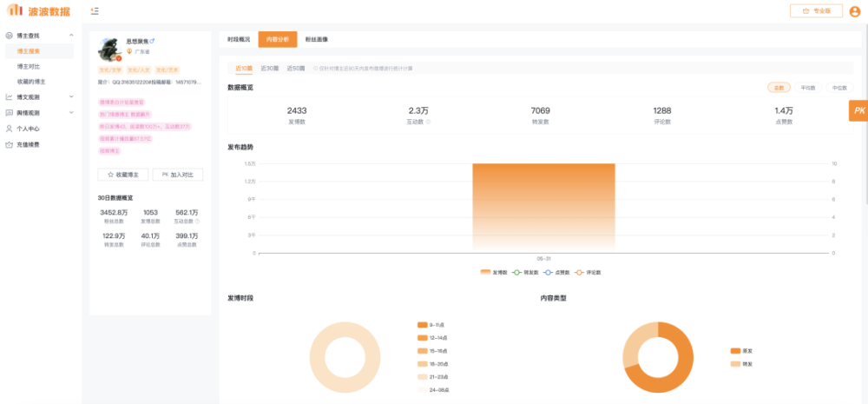This screenshot has width=868, height=404.
Task: Click the 文化/文学 category tag
Action: coord(110,70)
